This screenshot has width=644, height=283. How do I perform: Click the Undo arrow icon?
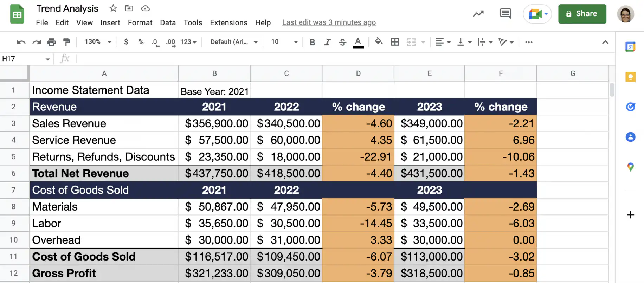(x=21, y=42)
